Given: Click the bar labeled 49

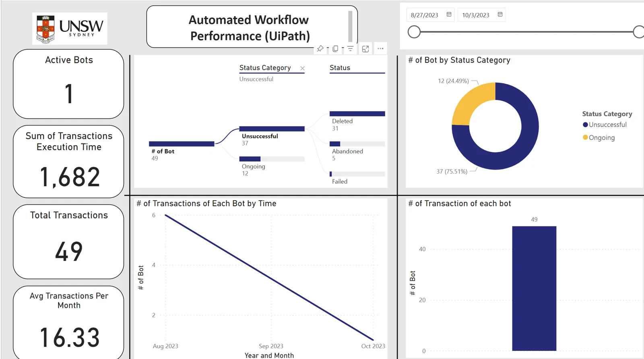Looking at the screenshot, I should click(534, 288).
